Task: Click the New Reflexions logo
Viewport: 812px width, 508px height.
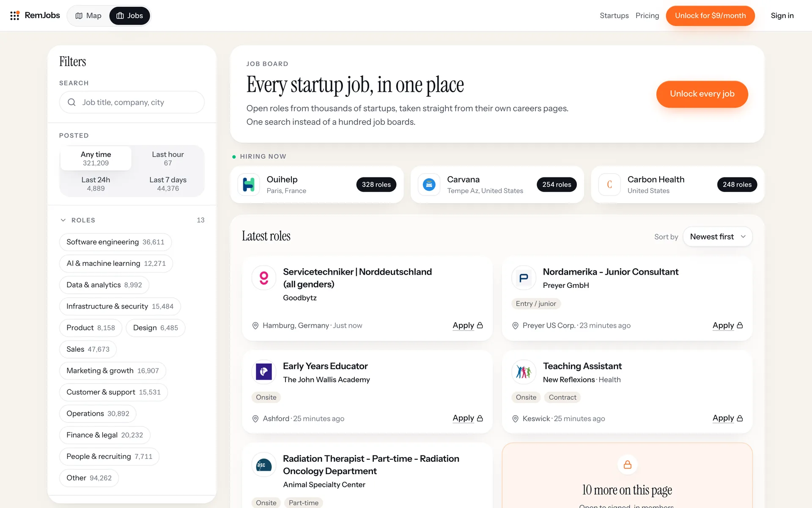Action: [524, 372]
